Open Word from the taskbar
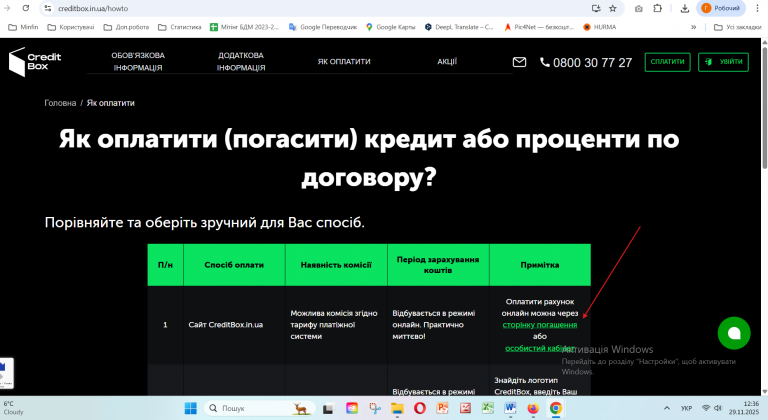This screenshot has height=420, width=768. tap(510, 408)
